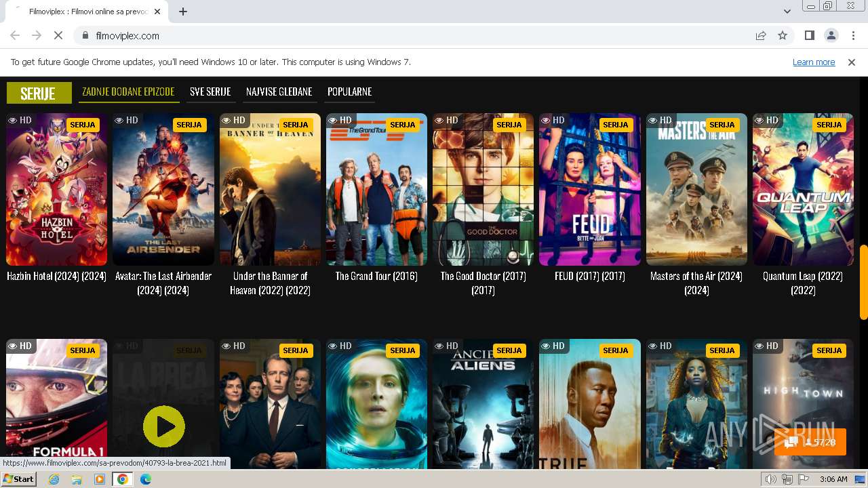Click SERIJA badge on Quantum Leap
Screen dimensions: 868x488
(829, 125)
